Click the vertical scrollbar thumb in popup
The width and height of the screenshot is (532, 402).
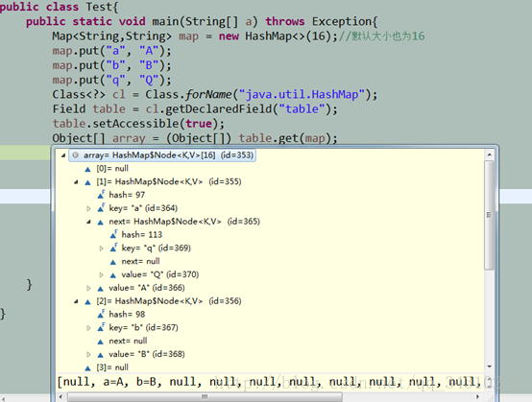(x=489, y=215)
